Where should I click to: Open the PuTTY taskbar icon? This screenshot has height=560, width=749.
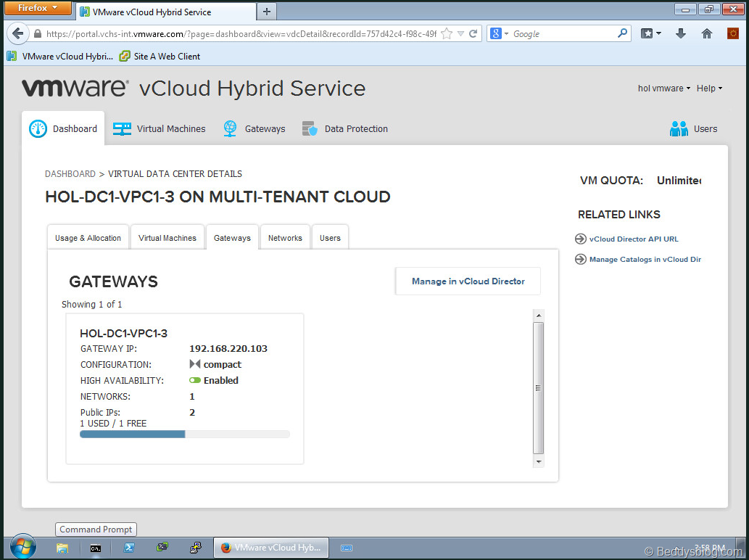[x=195, y=548]
